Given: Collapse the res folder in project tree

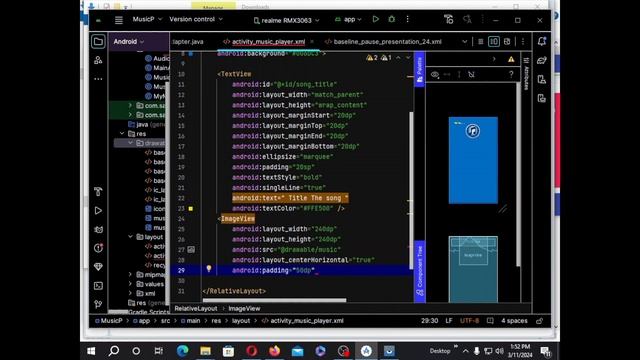Looking at the screenshot, I should (122, 133).
